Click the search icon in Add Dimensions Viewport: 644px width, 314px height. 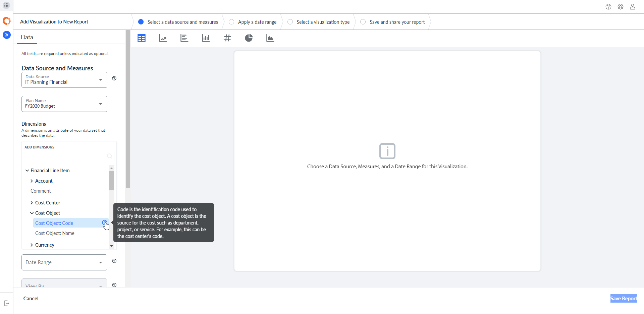click(x=110, y=156)
